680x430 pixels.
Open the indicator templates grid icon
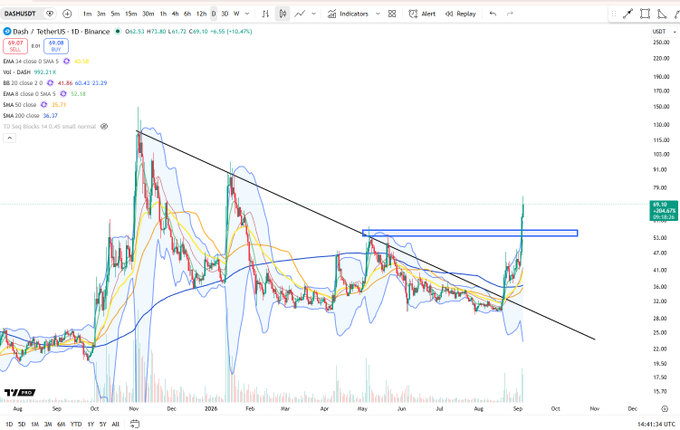pos(392,14)
